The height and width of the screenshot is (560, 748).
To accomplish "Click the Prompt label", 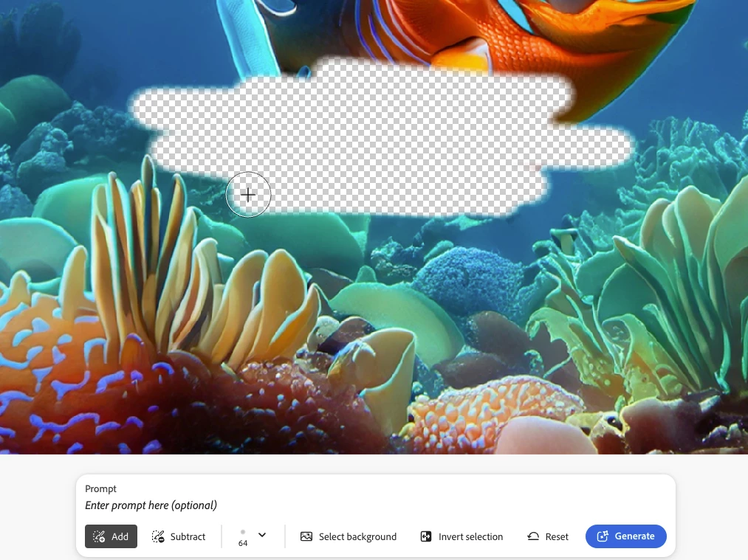I will coord(100,488).
